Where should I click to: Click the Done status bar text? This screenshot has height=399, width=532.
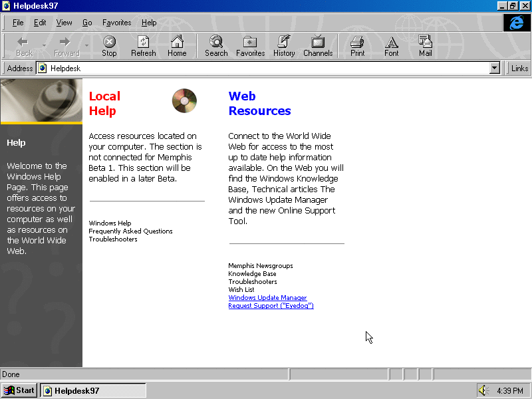pyautogui.click(x=11, y=374)
